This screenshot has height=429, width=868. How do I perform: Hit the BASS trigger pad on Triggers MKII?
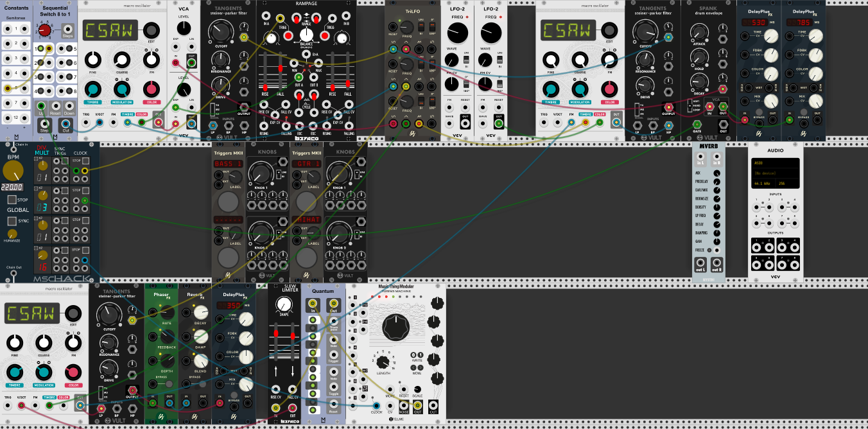pyautogui.click(x=228, y=202)
